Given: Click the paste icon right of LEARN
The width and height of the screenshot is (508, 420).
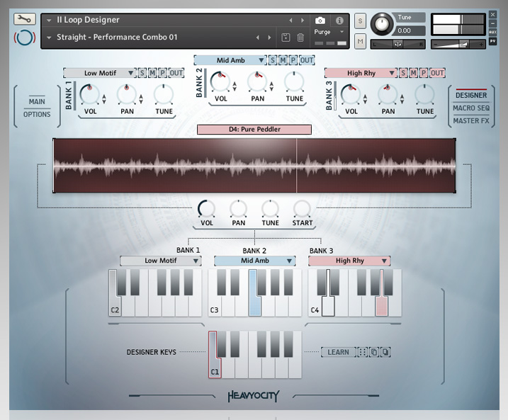Looking at the screenshot, I should click(x=385, y=352).
